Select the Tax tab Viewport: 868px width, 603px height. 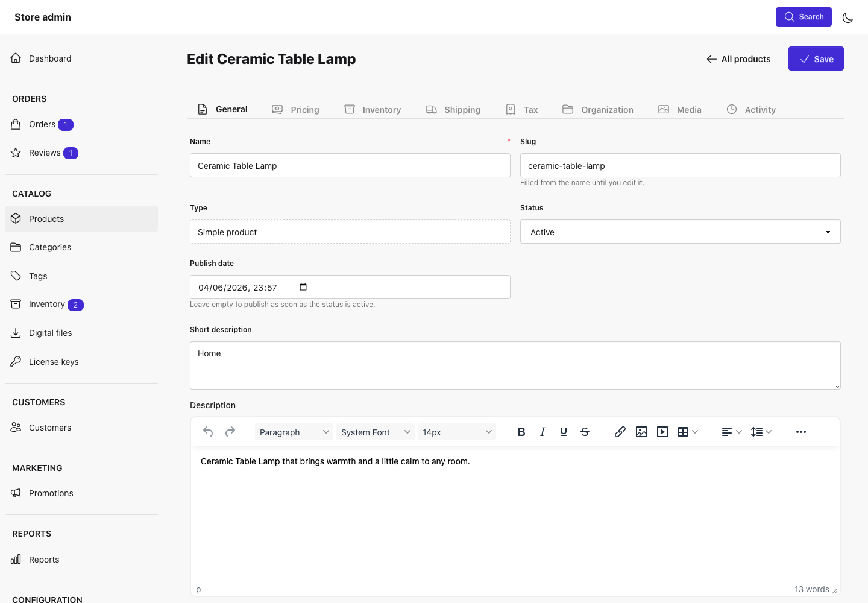[x=522, y=109]
